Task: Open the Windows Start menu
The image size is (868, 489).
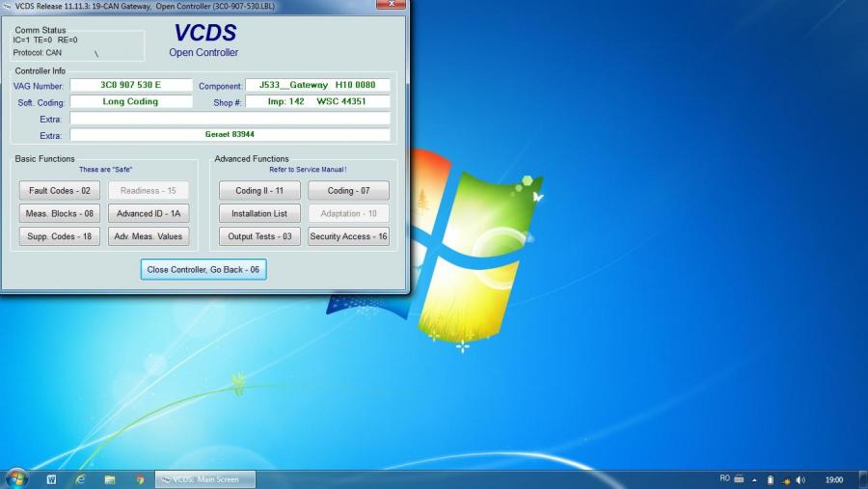Action: pyautogui.click(x=16, y=478)
